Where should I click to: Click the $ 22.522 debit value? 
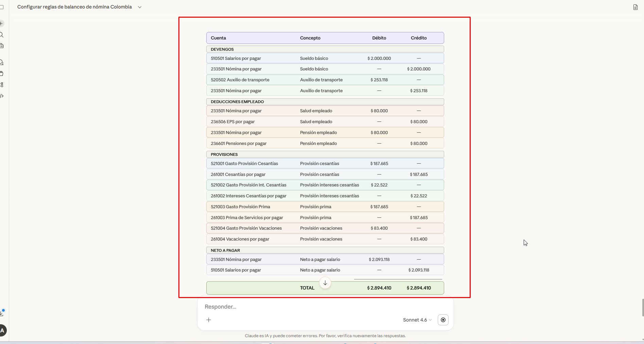click(x=379, y=185)
